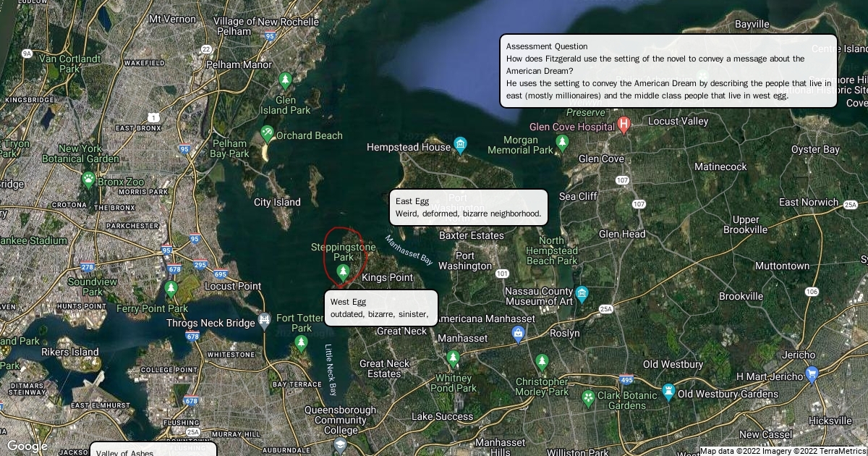Click the Van Cortlandt Park label
Image resolution: width=868 pixels, height=456 pixels.
(x=69, y=64)
